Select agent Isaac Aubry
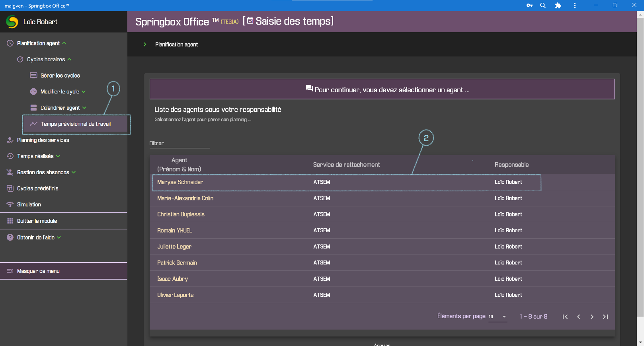644x346 pixels. tap(172, 279)
